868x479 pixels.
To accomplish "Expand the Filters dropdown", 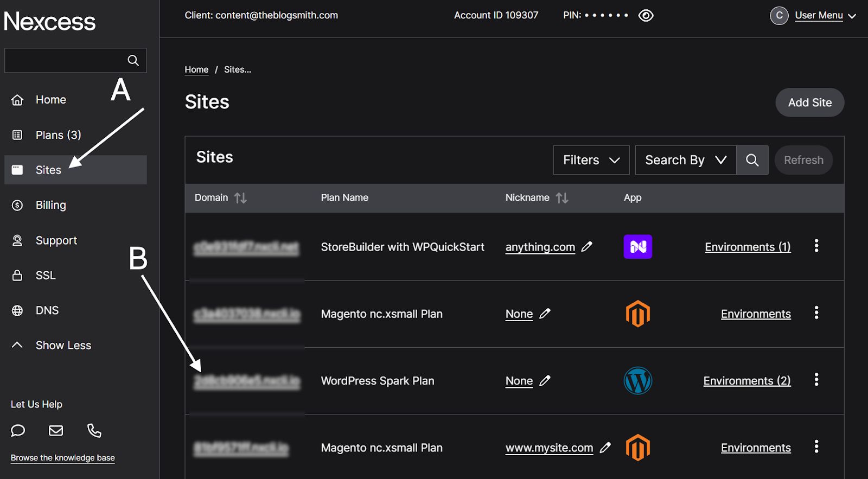I will coord(591,160).
